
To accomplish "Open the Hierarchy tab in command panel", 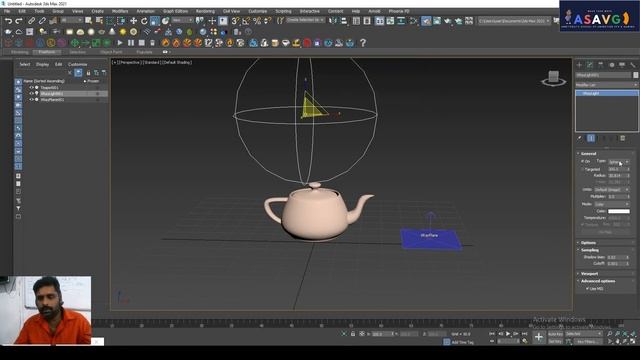I will (600, 64).
